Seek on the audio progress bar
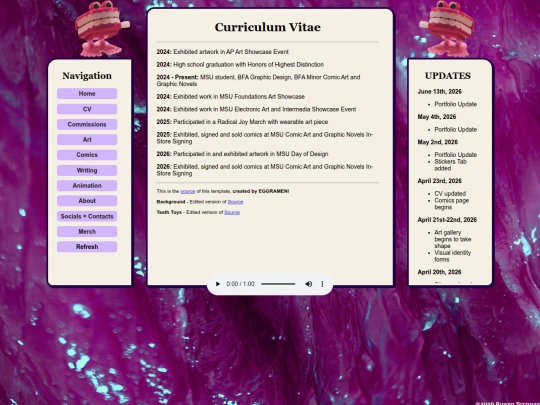Viewport: 540px width, 405px height. click(278, 284)
